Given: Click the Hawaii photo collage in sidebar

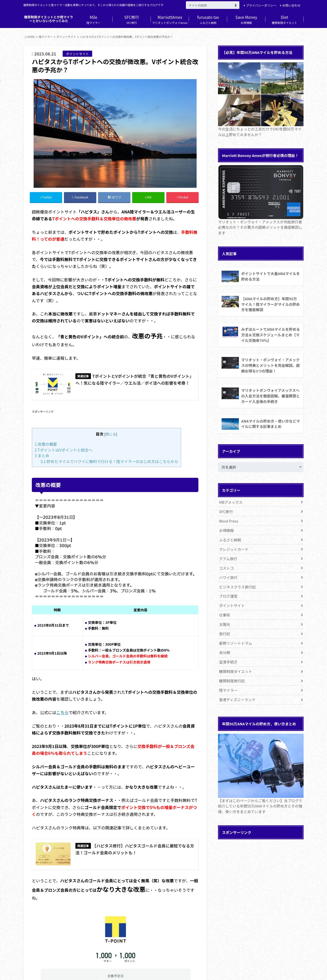Looking at the screenshot, I should pos(261,94).
